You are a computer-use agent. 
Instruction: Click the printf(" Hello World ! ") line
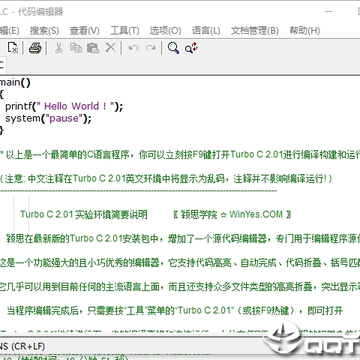pyautogui.click(x=64, y=107)
